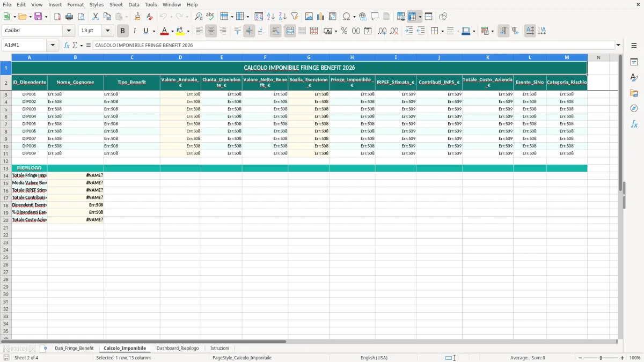Viewport: 644px width, 362px height.
Task: Expand the formula bar arrow
Action: point(618,45)
